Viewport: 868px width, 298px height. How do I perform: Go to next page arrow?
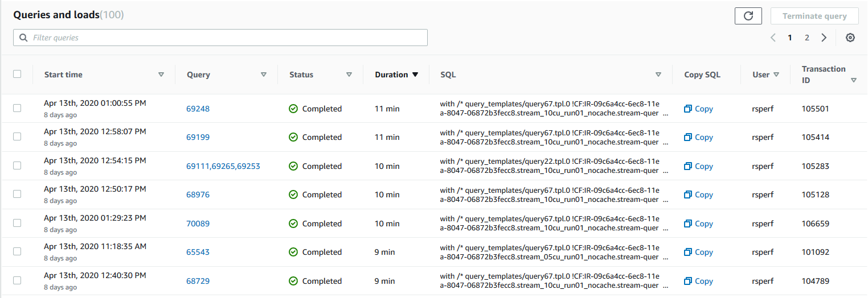click(x=824, y=38)
